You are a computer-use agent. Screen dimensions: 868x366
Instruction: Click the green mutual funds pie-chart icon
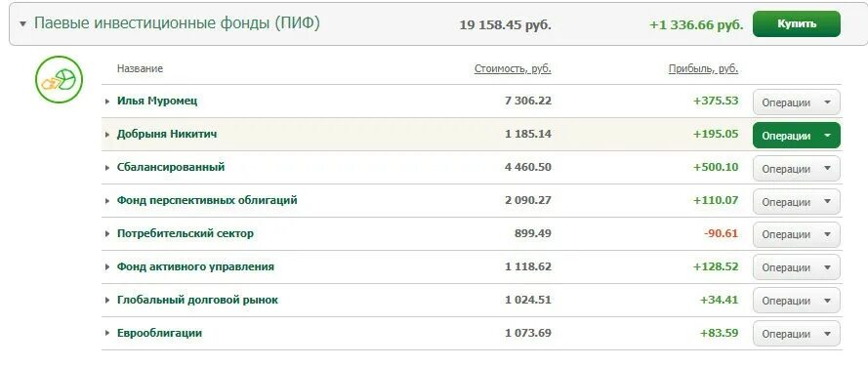click(x=60, y=79)
